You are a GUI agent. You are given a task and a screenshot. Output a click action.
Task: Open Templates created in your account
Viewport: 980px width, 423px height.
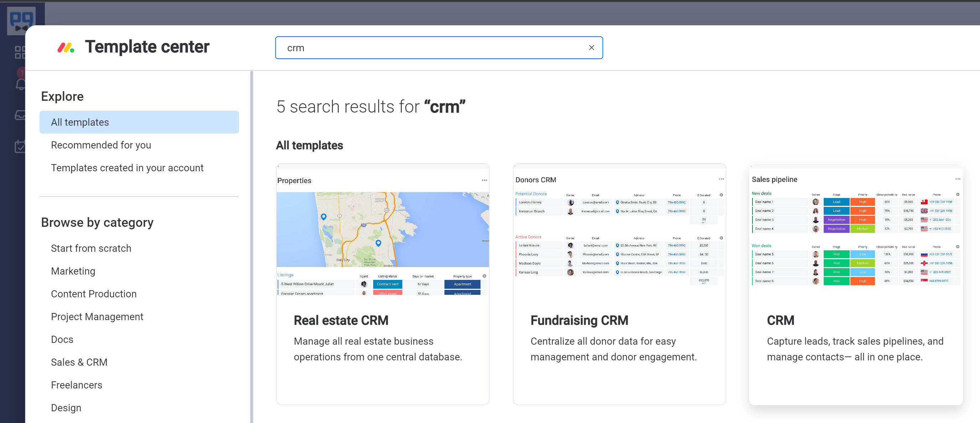(x=127, y=168)
